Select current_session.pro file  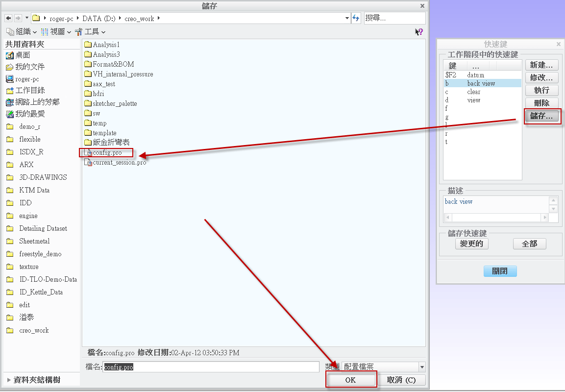click(x=119, y=163)
